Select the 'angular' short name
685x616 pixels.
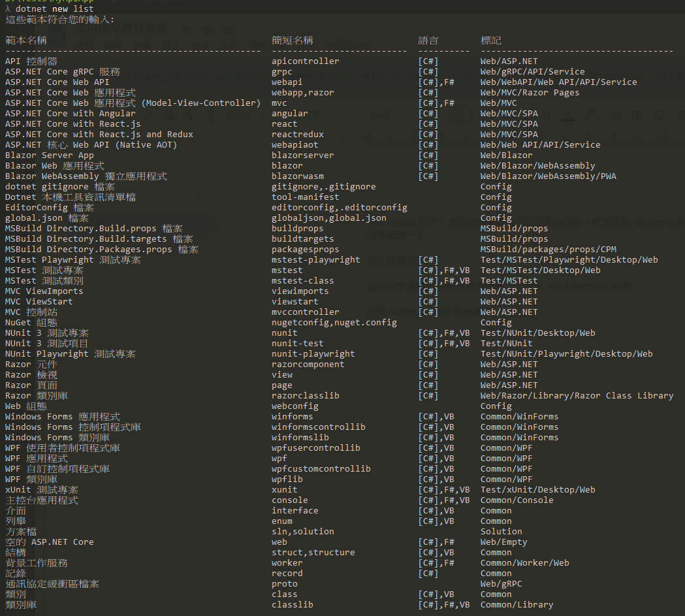[x=290, y=114]
